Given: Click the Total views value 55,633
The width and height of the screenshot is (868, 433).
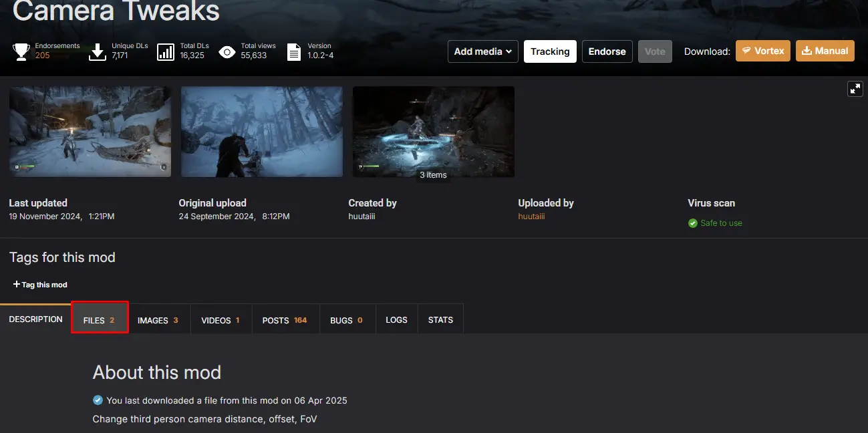Looking at the screenshot, I should (x=254, y=55).
